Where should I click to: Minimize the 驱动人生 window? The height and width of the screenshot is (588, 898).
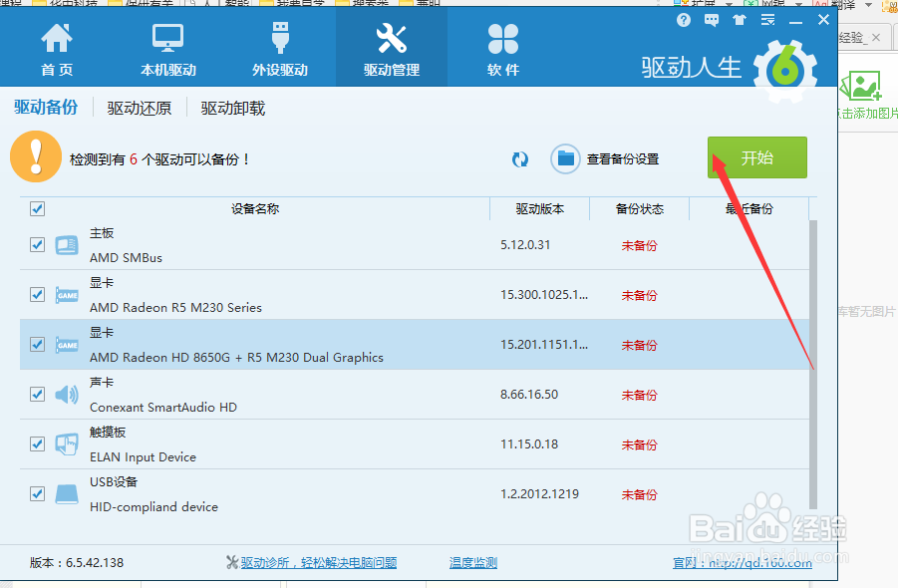[795, 21]
